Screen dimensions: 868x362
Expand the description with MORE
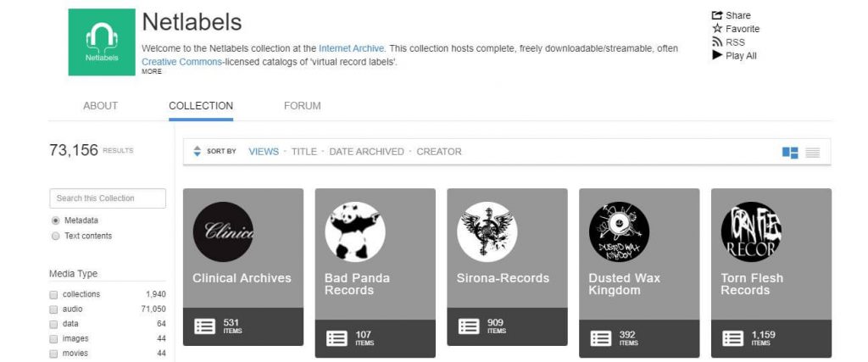[x=152, y=71]
